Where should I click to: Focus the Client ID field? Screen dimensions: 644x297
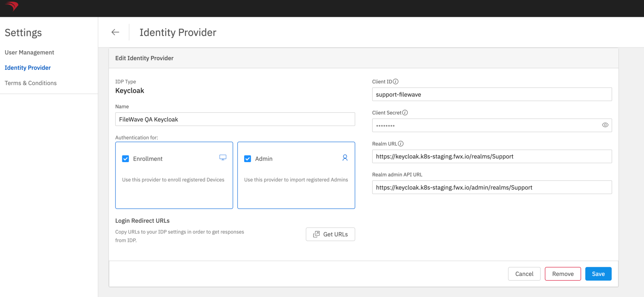[492, 94]
